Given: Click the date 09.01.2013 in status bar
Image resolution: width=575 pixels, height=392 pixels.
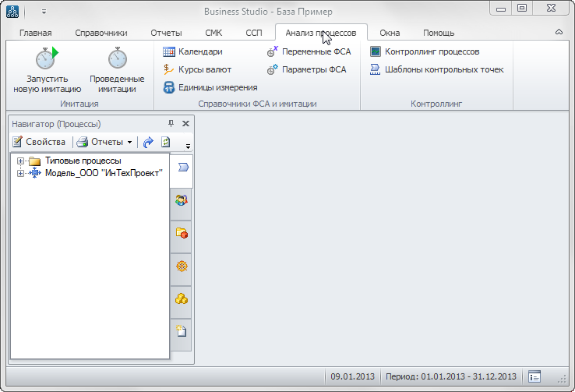Looking at the screenshot, I should [x=352, y=376].
